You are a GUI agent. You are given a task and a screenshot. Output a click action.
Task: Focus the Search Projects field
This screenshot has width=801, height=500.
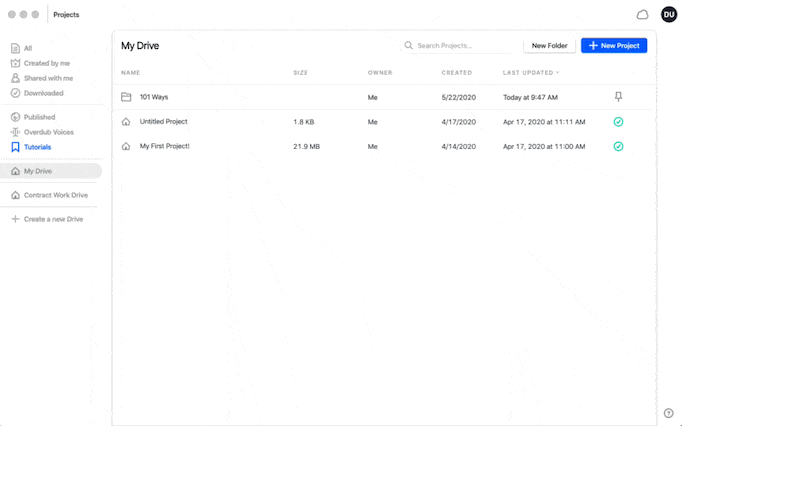tap(457, 45)
